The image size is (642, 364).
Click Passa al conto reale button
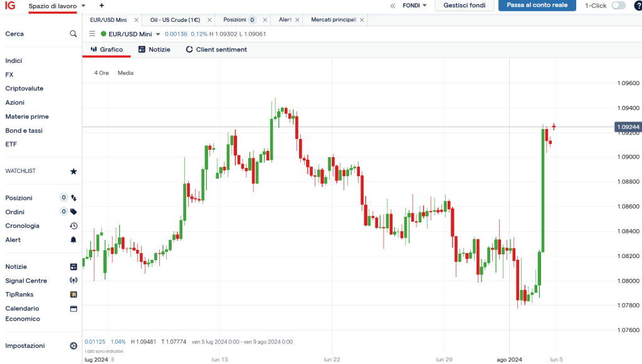point(537,5)
